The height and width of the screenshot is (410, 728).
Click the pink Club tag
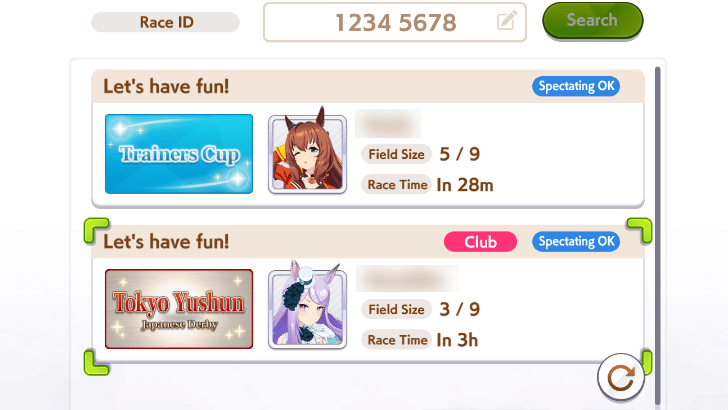(480, 242)
